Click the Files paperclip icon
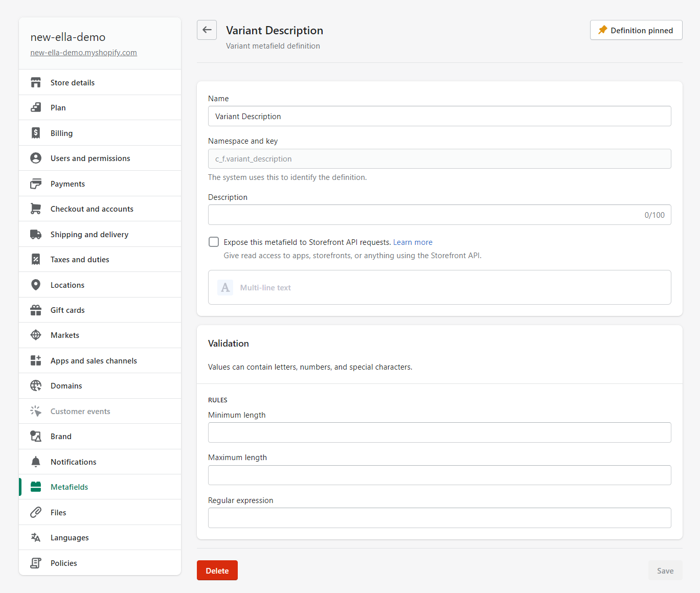This screenshot has width=700, height=593. tap(36, 513)
